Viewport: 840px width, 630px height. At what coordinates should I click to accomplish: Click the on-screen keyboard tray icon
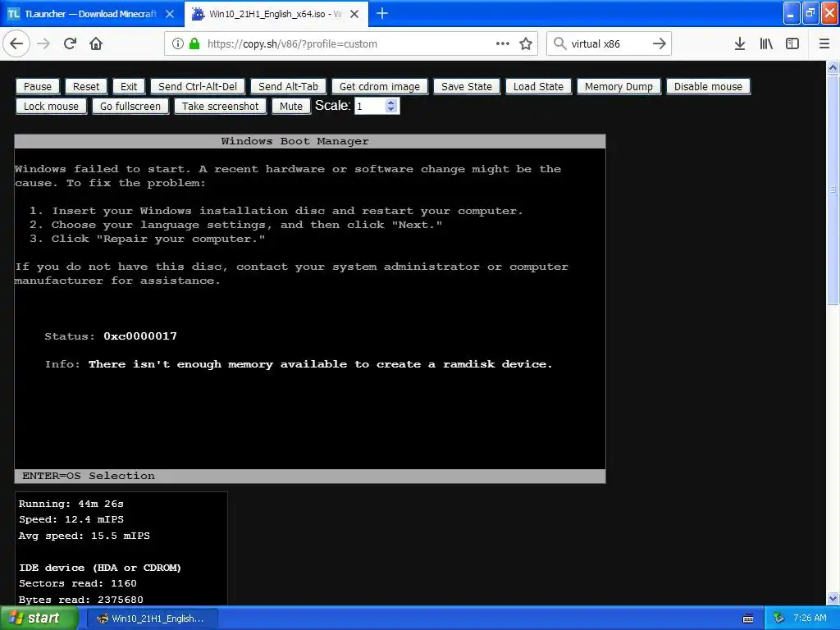pyautogui.click(x=748, y=619)
